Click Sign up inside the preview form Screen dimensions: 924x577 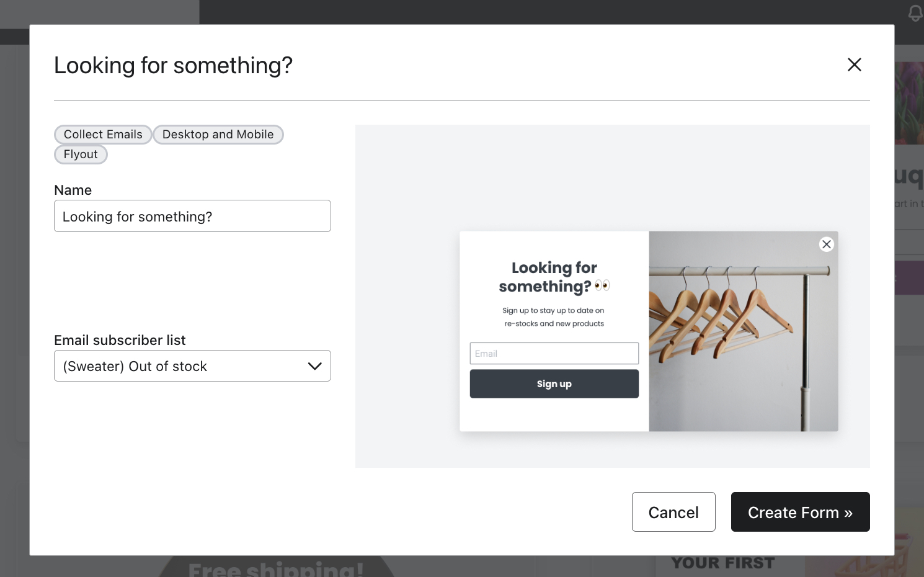[x=554, y=383]
